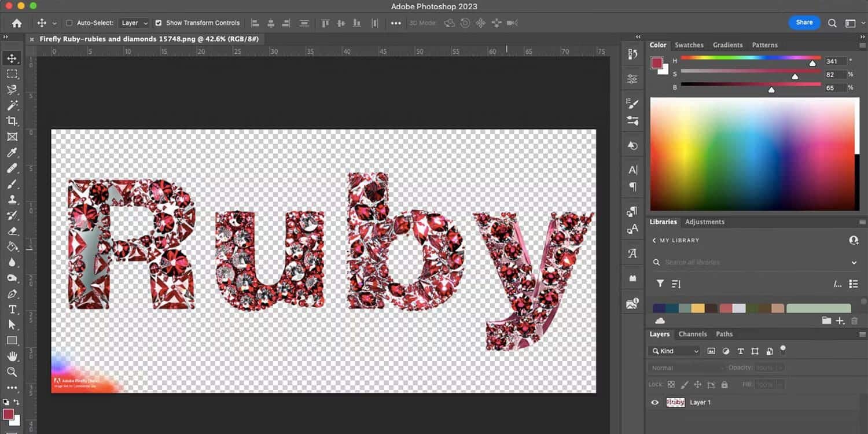Switch to the Channels tab
The image size is (868, 434).
click(x=693, y=334)
